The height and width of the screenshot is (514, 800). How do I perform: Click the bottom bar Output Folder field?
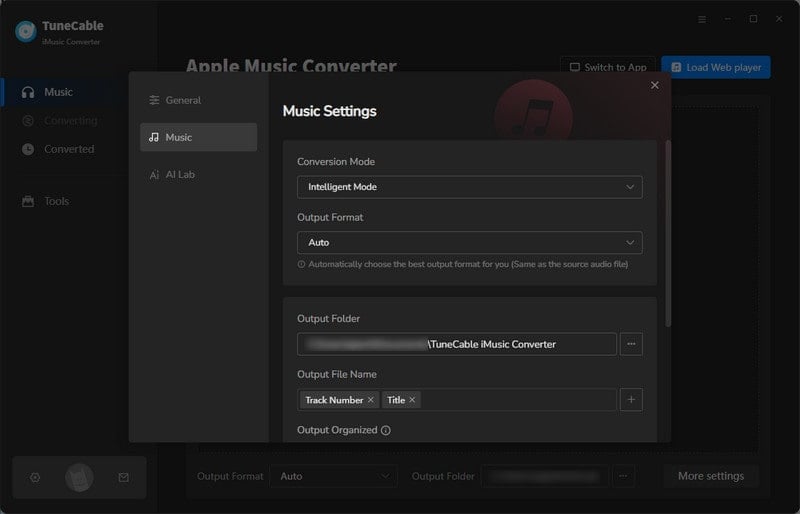click(x=544, y=477)
